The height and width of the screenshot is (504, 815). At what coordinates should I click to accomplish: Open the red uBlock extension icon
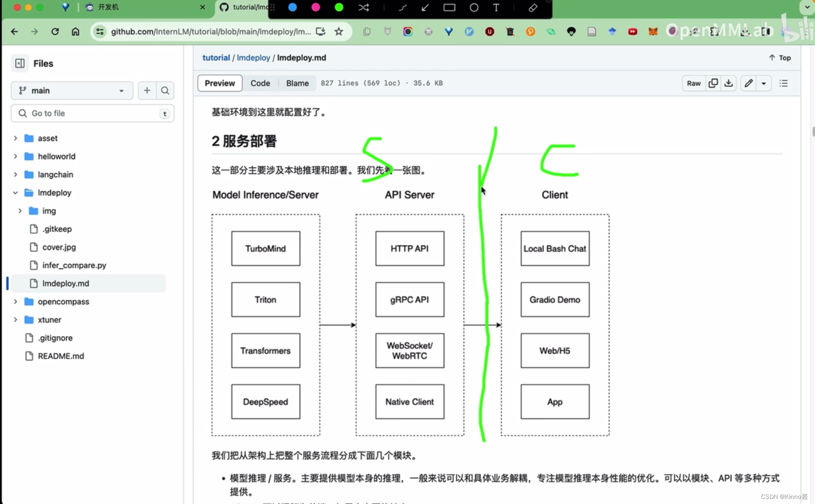coord(490,32)
